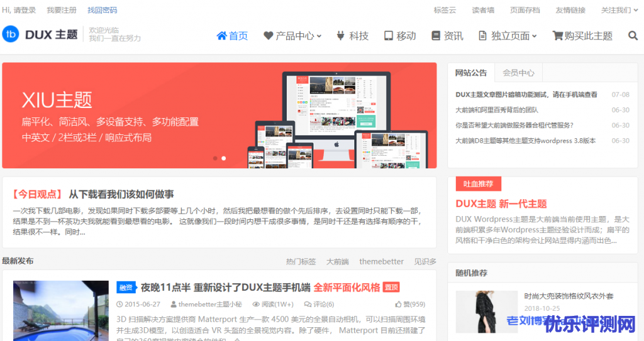The width and height of the screenshot is (644, 341).
Task: Open 【今日观点】从下载看我们该如何做事 article title
Action: [93, 194]
